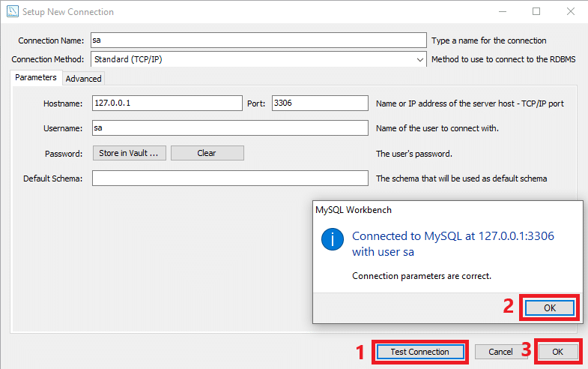The image size is (588, 369).
Task: Click the MySQL Workbench title bar icon
Action: pyautogui.click(x=13, y=11)
